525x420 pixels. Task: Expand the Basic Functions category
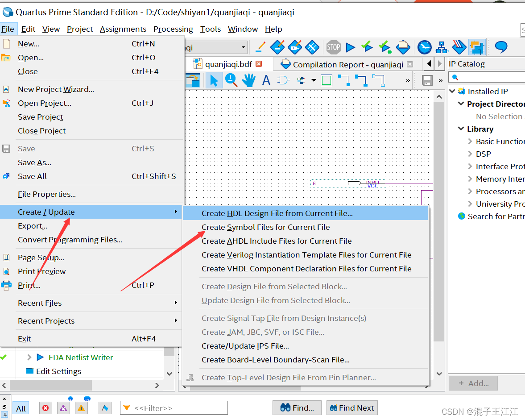point(470,141)
